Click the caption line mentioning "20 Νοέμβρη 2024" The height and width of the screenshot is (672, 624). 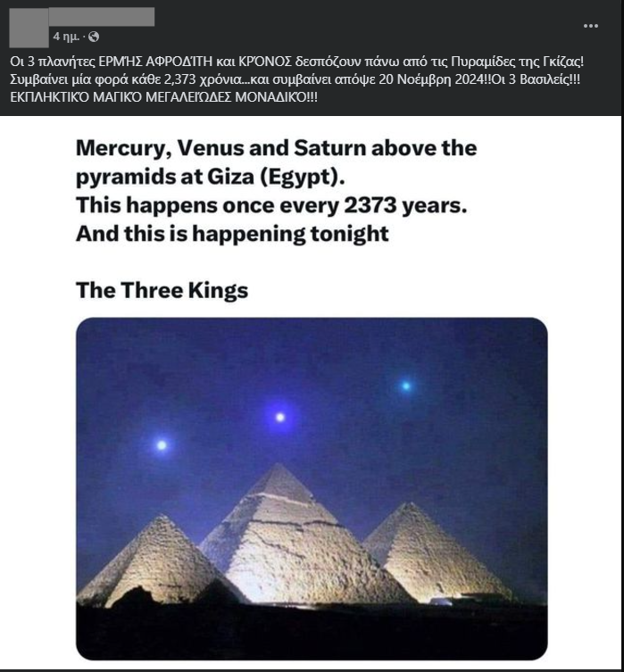pyautogui.click(x=295, y=79)
